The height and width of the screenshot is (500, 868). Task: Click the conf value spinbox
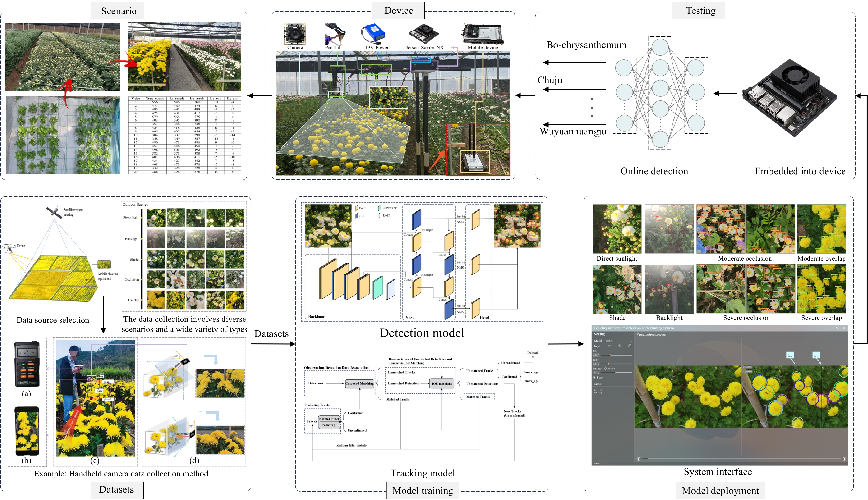tap(596, 364)
